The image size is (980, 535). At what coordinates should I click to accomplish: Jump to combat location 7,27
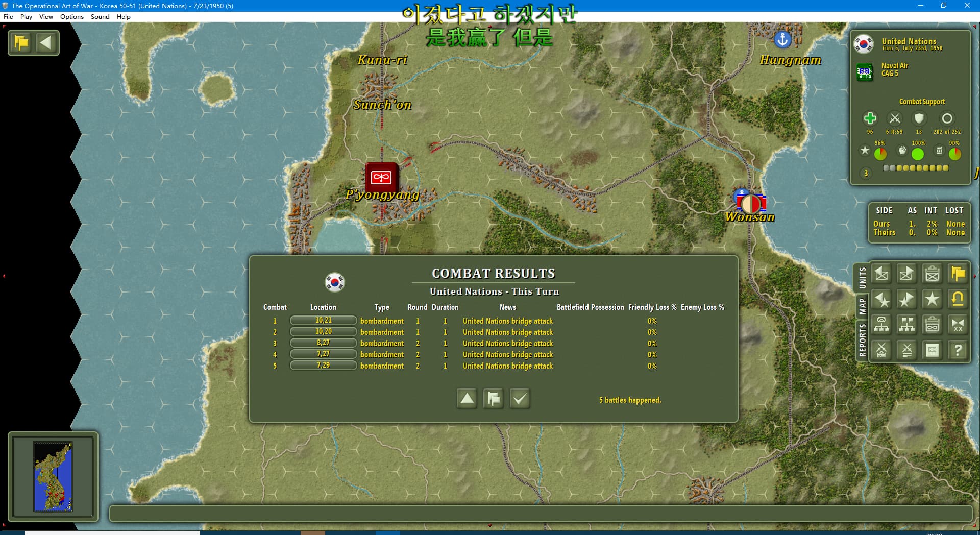point(323,354)
